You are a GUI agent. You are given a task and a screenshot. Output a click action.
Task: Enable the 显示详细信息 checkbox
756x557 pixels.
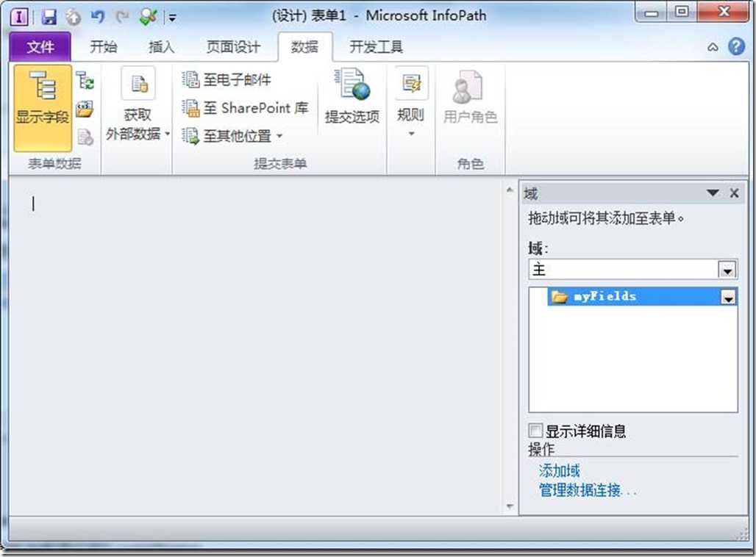535,431
